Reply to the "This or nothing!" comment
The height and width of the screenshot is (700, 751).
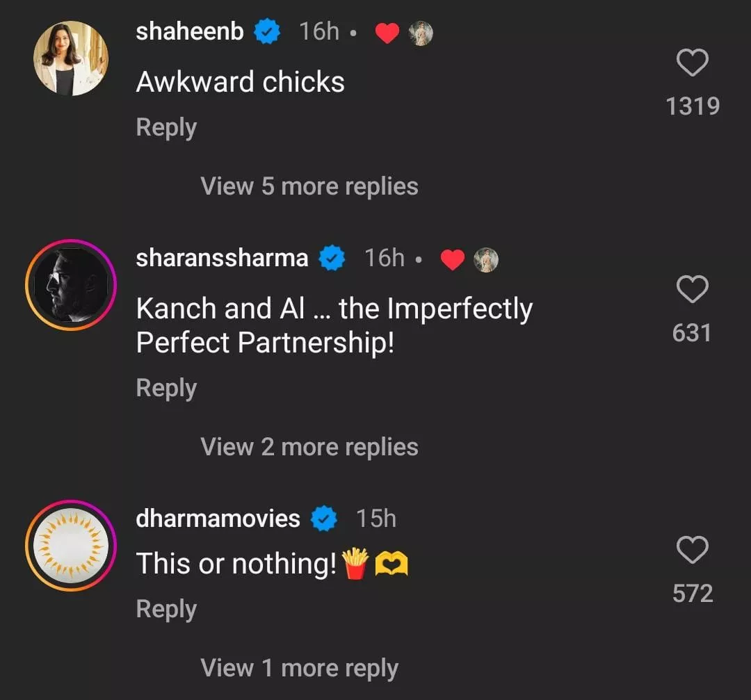[x=166, y=609]
